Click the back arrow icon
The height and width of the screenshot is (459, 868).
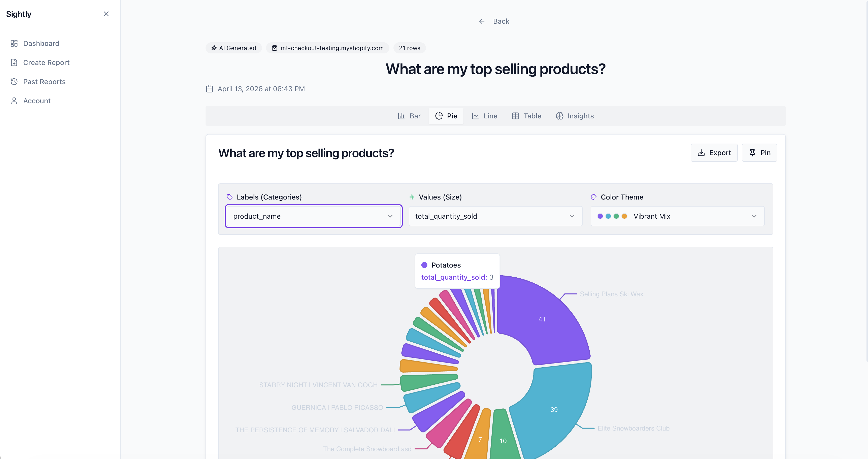[x=482, y=21]
